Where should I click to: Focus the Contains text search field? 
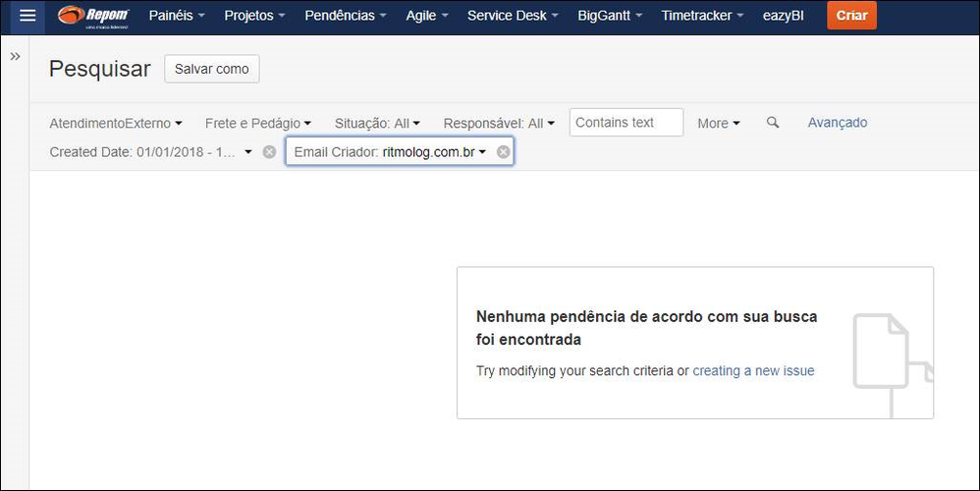pos(626,123)
